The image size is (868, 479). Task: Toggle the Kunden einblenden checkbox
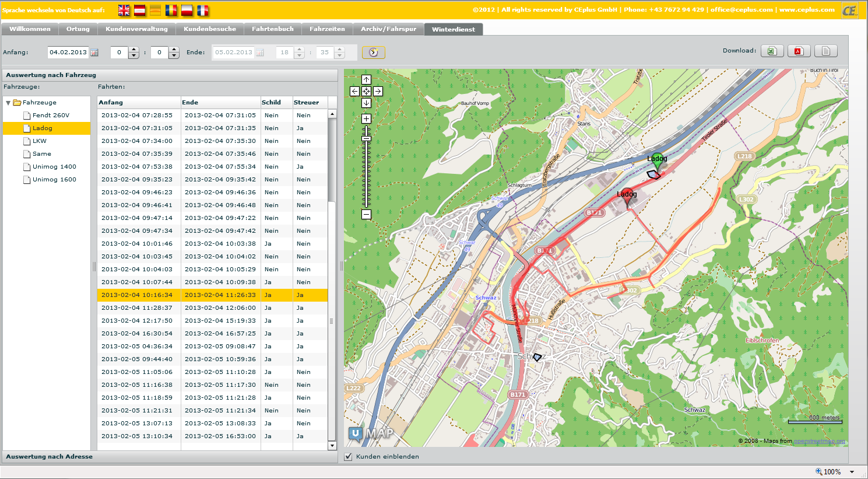coord(349,457)
